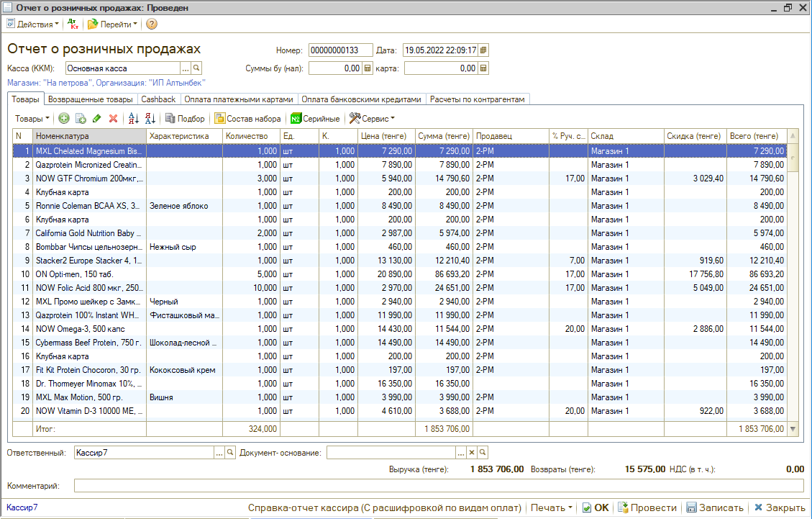Screen dimensions: 812x519
Task: Delete row with the red X icon
Action: pyautogui.click(x=113, y=119)
